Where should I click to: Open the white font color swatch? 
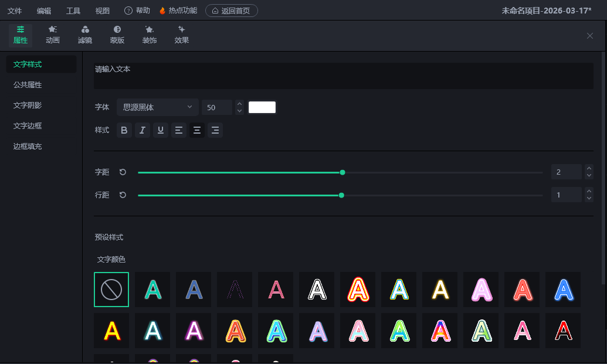click(x=262, y=107)
